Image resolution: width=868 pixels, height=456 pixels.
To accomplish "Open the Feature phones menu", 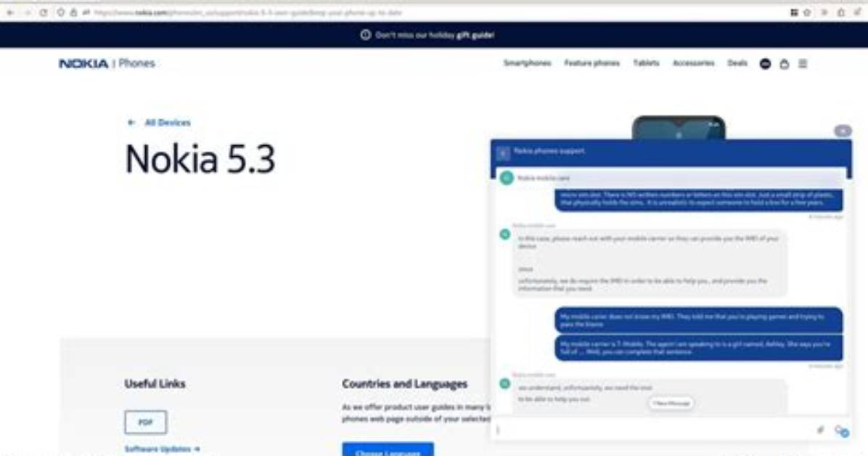I will pyautogui.click(x=591, y=63).
